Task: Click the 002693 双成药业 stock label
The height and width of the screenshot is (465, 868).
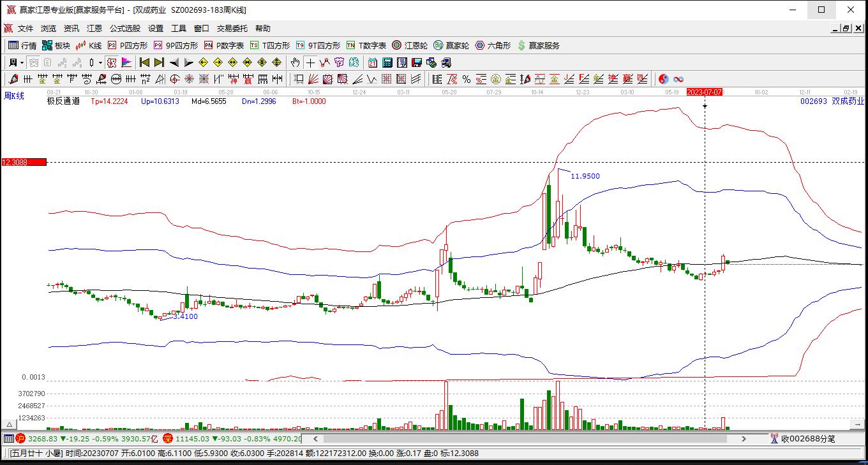Action: [832, 101]
